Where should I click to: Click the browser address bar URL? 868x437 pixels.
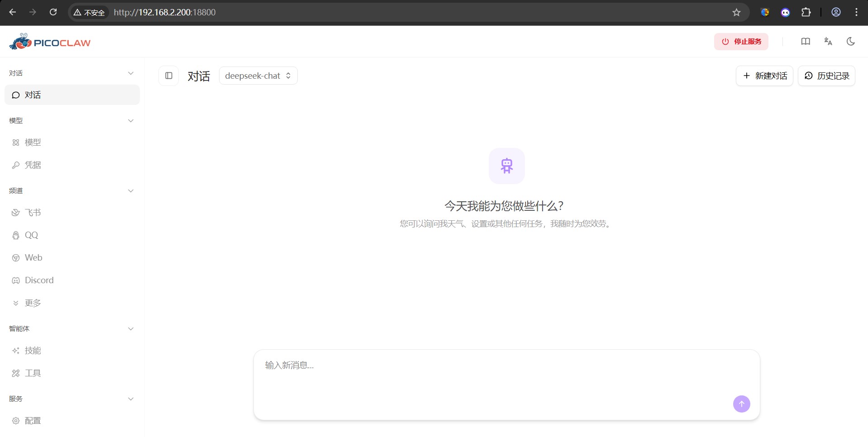165,12
